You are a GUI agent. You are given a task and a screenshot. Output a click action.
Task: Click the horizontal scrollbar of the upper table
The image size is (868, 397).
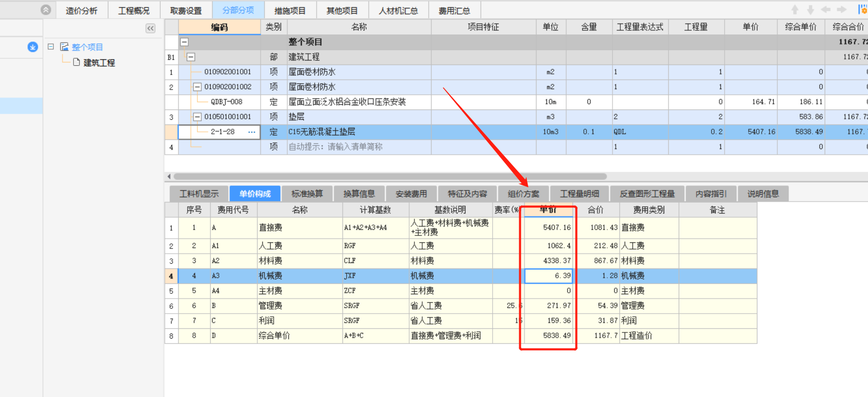click(x=390, y=177)
